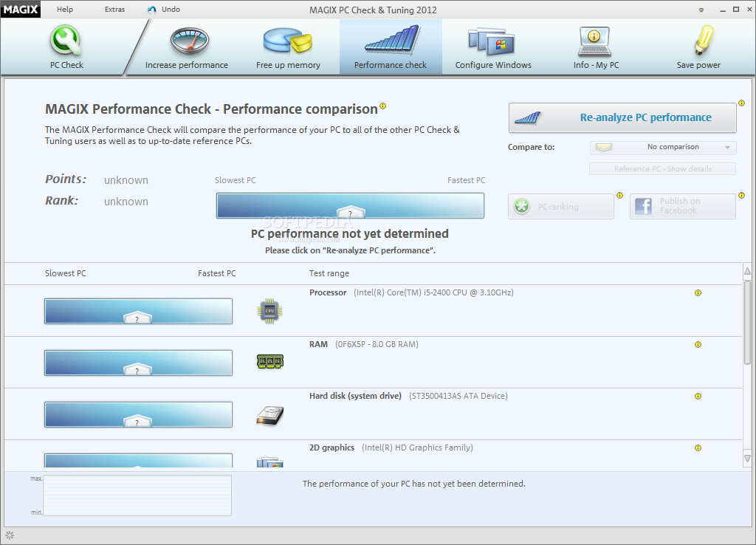Click the info icon in RAM row
The image size is (756, 545).
pos(698,344)
